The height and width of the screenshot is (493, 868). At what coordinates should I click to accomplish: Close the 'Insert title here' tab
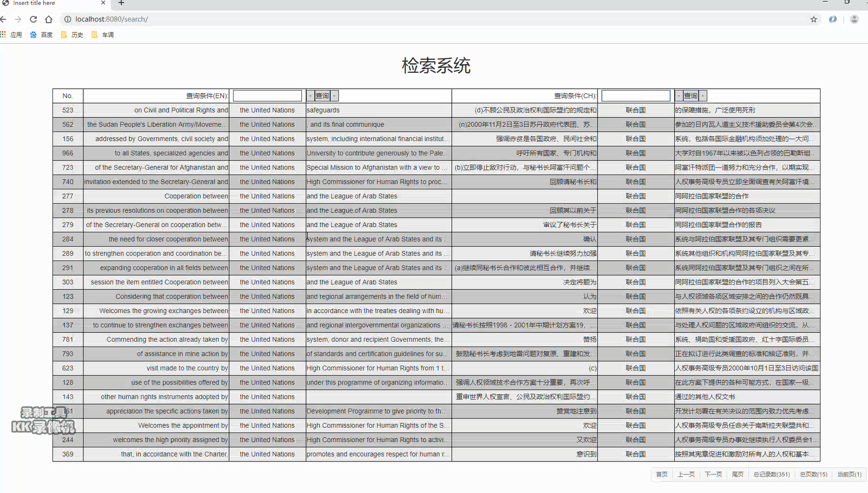(x=103, y=3)
